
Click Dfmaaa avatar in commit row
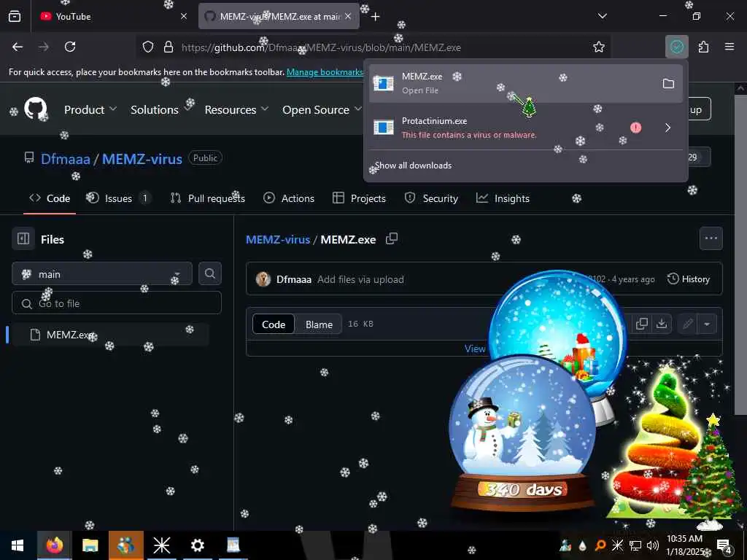pyautogui.click(x=263, y=279)
